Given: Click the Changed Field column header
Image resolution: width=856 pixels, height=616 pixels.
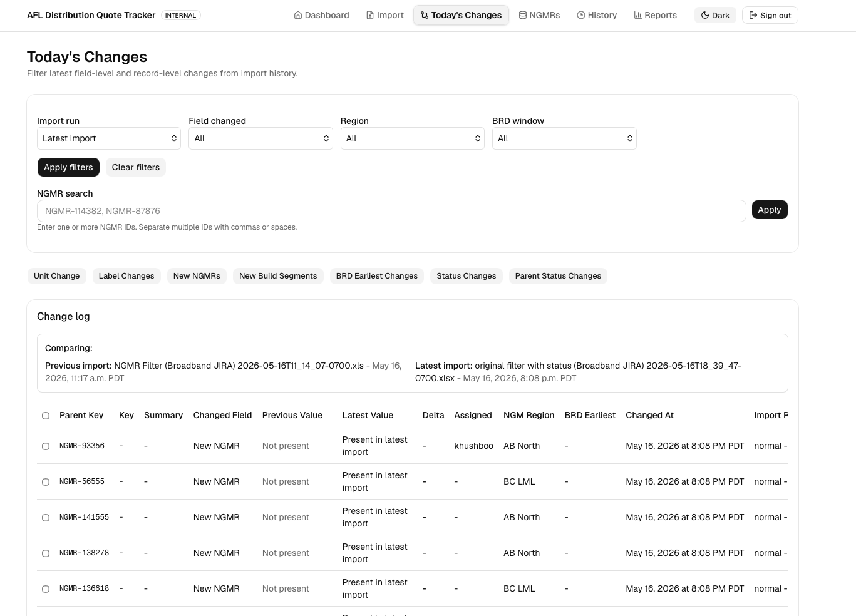Looking at the screenshot, I should click(222, 415).
